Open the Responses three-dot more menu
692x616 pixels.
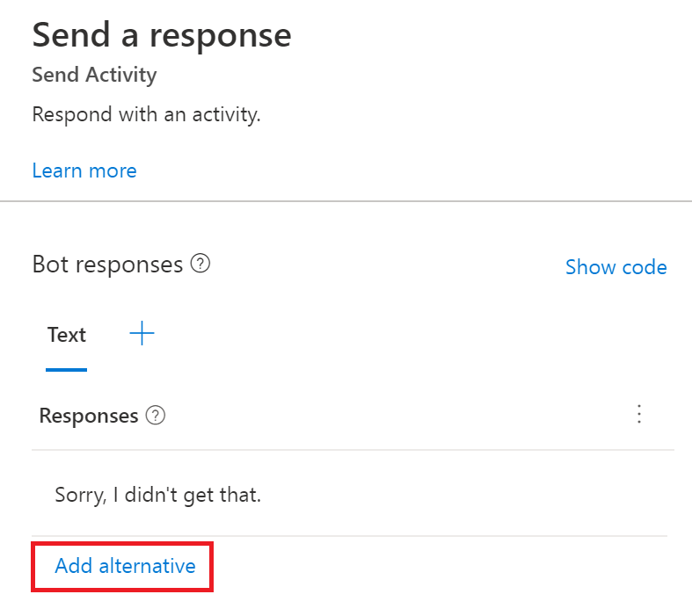coord(639,415)
